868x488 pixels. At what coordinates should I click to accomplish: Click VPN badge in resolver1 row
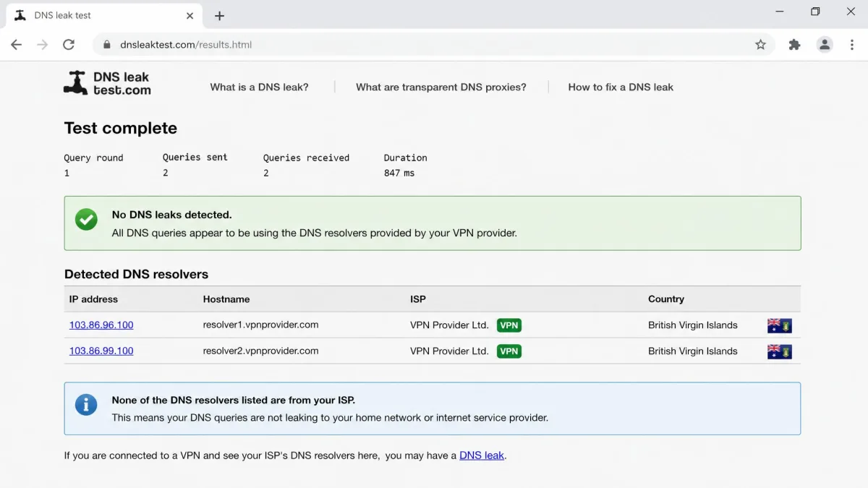click(509, 325)
